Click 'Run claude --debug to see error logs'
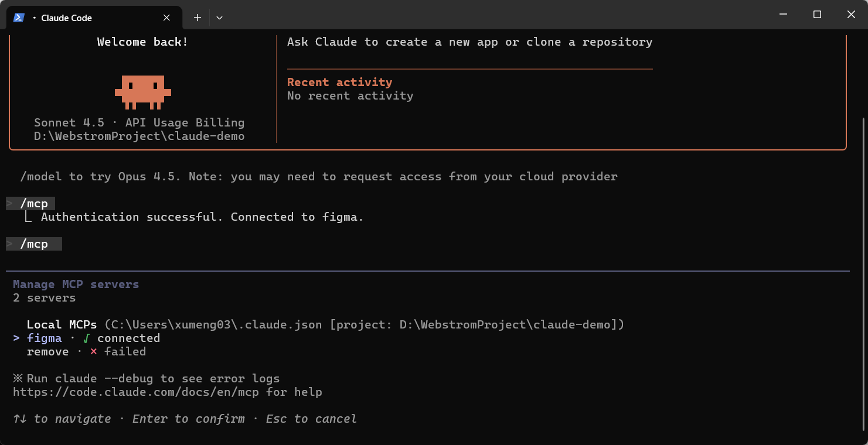The height and width of the screenshot is (445, 868). (154, 379)
